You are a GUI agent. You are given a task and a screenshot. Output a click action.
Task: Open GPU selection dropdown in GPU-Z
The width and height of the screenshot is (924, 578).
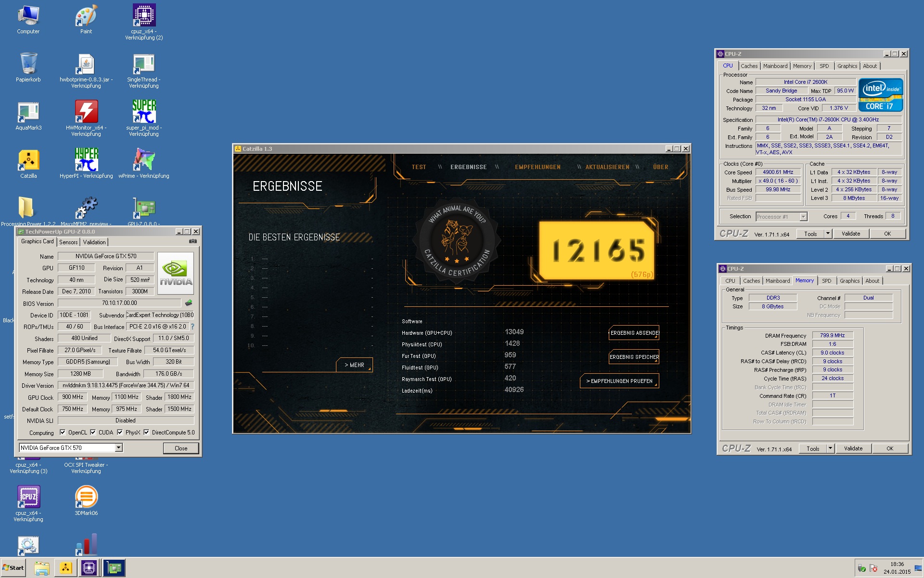pyautogui.click(x=118, y=448)
